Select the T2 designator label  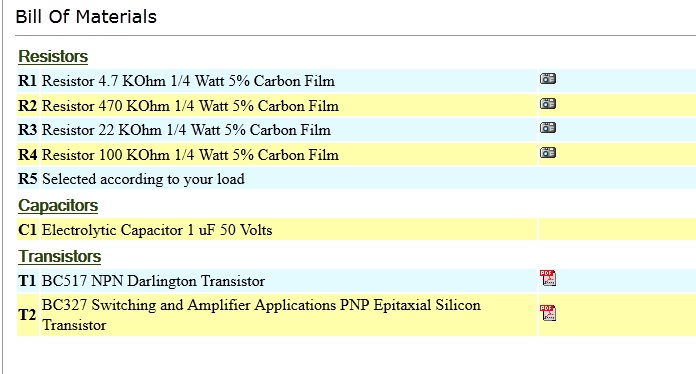tap(28, 315)
